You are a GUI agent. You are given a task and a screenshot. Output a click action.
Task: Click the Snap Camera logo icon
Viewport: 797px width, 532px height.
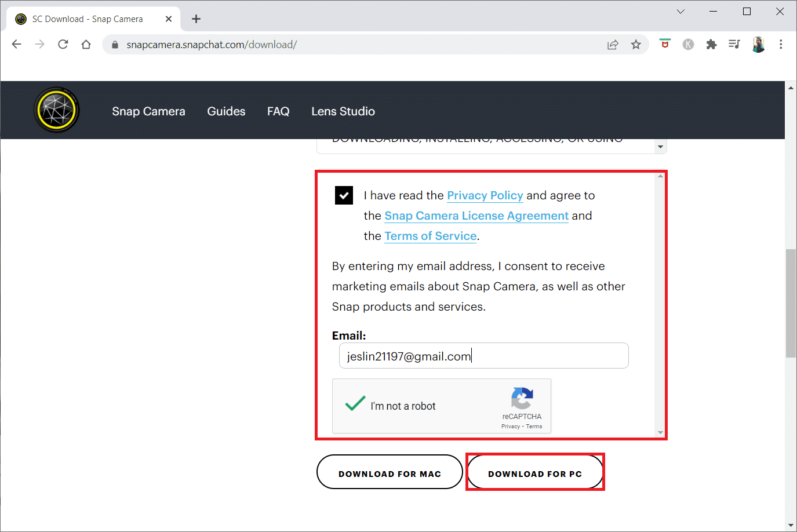coord(57,110)
